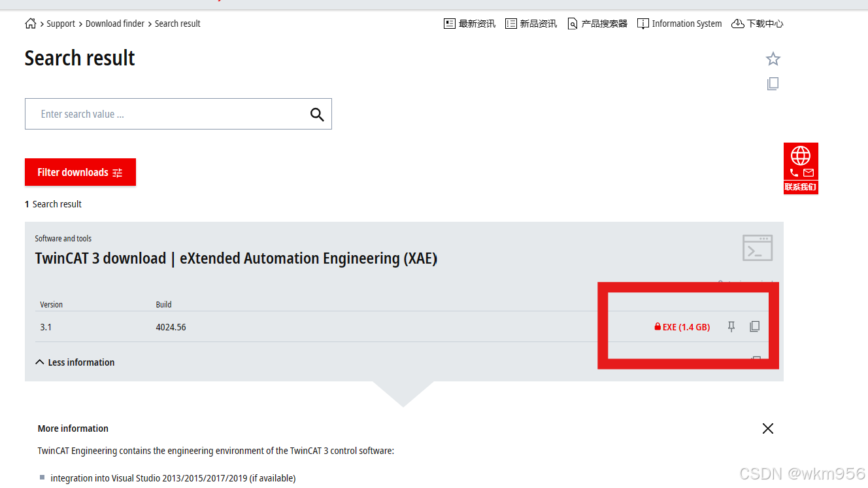Click Visual Studio integration bullet text

coord(173,478)
